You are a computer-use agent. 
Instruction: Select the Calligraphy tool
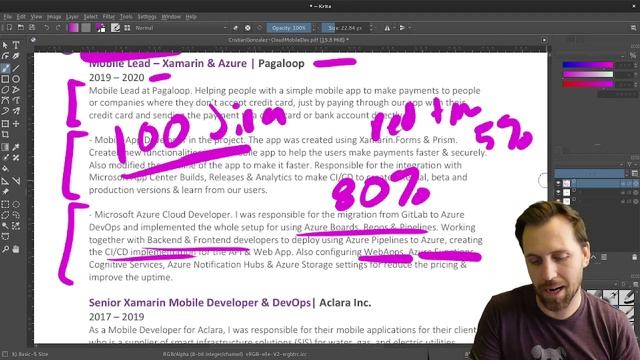16,56
